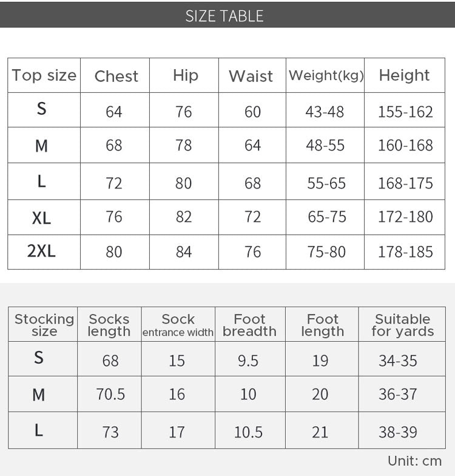Click the 38-39 suitable yards cell

click(398, 432)
